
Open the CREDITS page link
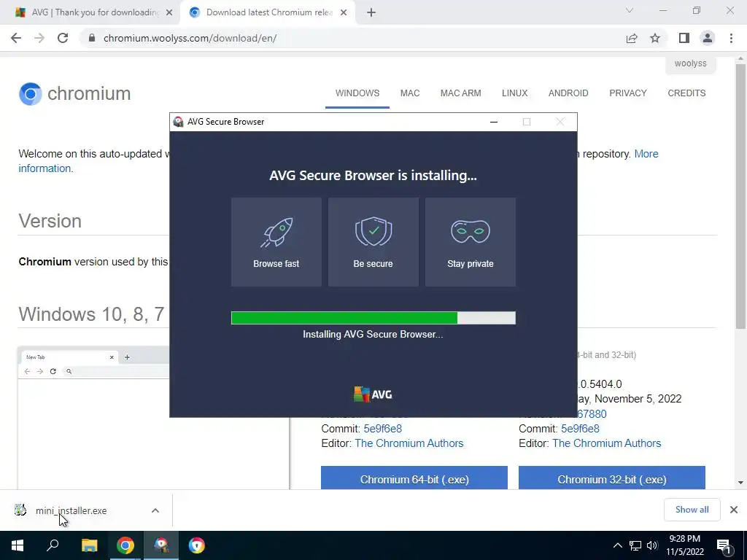tap(686, 93)
